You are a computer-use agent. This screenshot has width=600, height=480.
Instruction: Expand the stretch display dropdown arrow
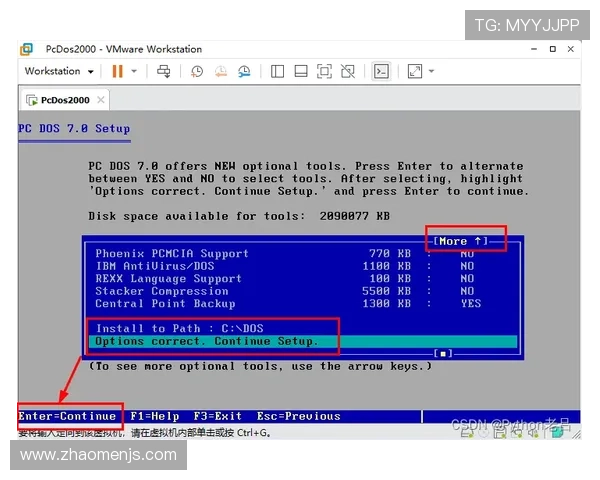[431, 71]
